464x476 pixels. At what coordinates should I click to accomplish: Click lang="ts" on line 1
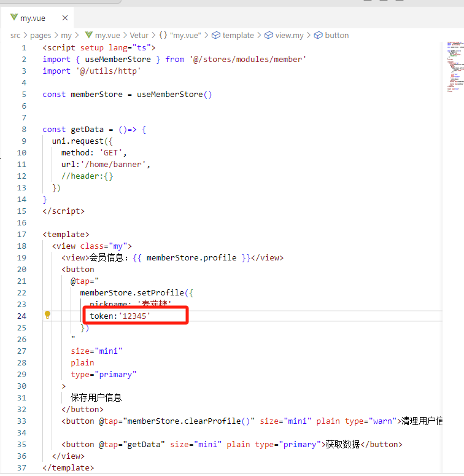pyautogui.click(x=130, y=48)
